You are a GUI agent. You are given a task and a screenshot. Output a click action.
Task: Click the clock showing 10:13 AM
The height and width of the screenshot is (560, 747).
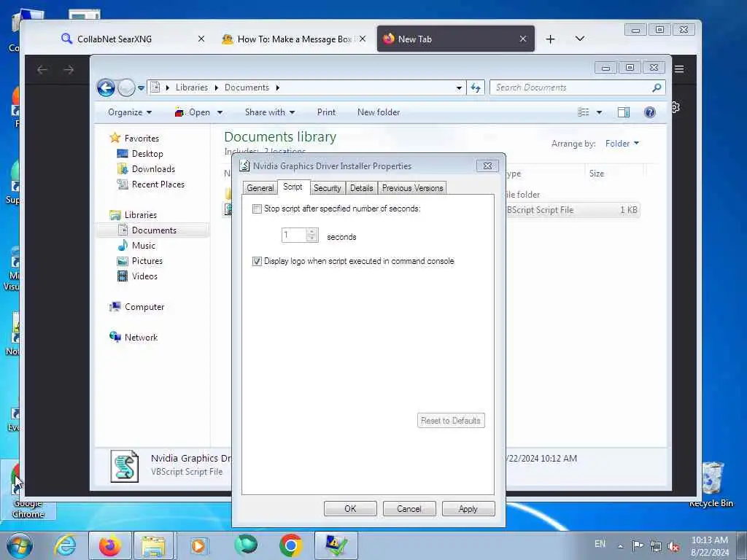click(x=710, y=540)
